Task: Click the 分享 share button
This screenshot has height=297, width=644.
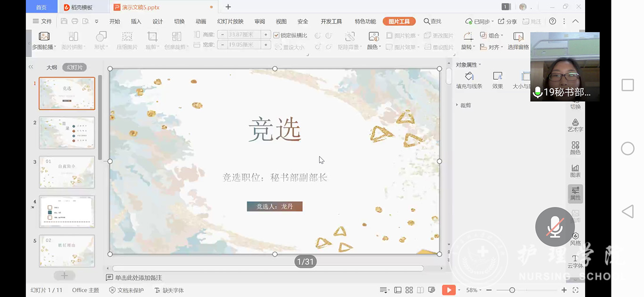Action: [x=508, y=21]
